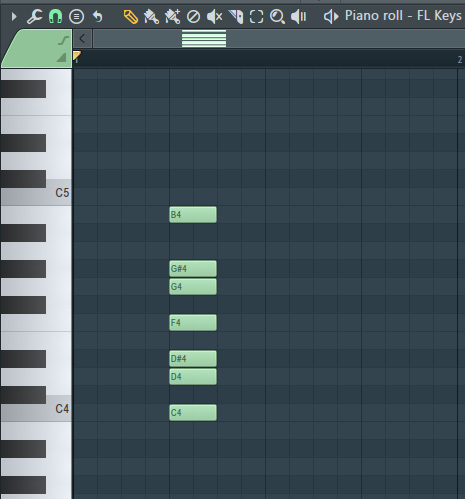
Task: Toggle the triangle icon in the green corner
Action: (61, 58)
